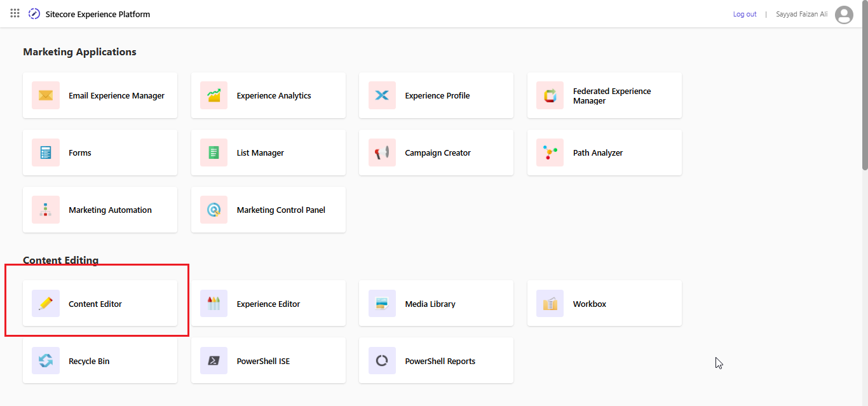The width and height of the screenshot is (868, 406).
Task: Open the Media Library
Action: (430, 303)
